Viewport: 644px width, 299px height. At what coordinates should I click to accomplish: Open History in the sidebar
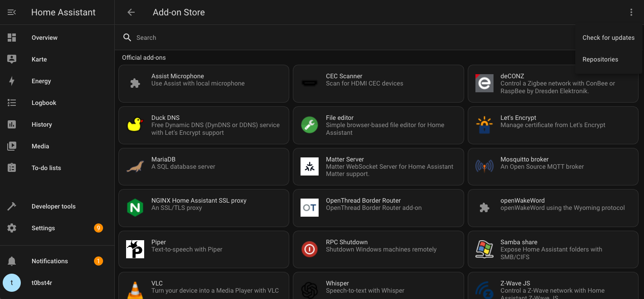(57, 124)
